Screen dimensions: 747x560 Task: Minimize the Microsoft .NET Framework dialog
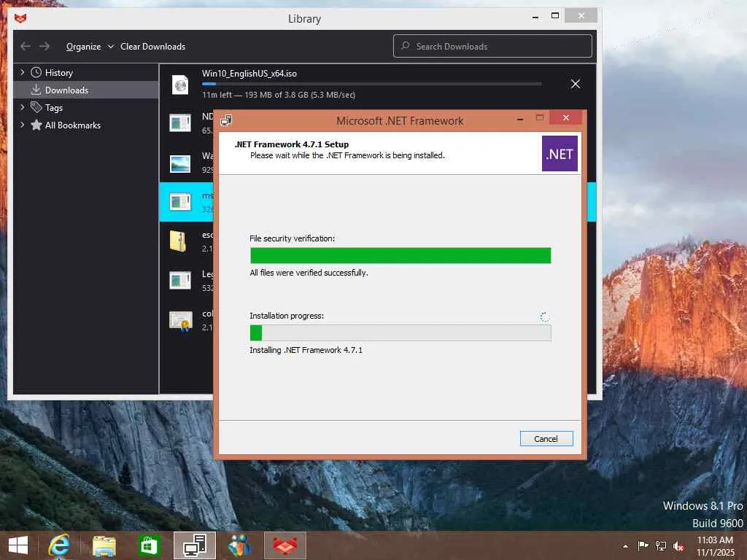point(520,119)
